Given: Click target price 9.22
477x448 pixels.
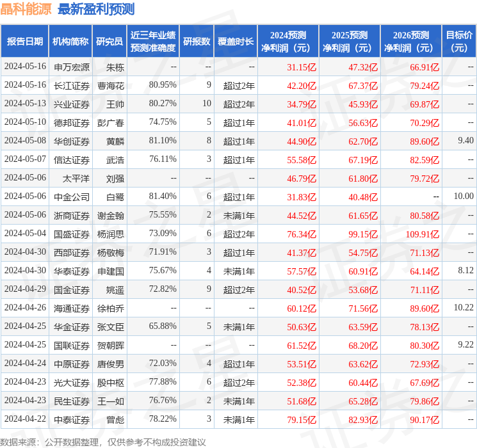Looking at the screenshot, I should pos(465,344).
